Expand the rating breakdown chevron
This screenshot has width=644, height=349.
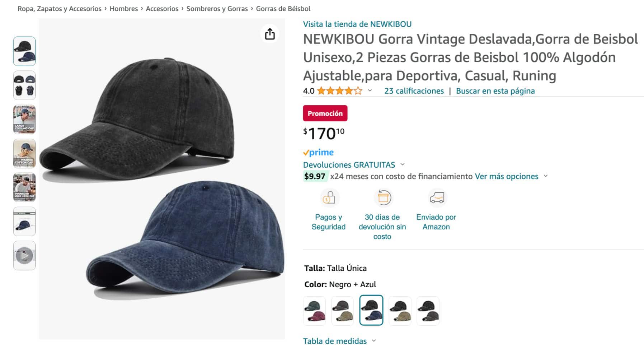click(370, 91)
